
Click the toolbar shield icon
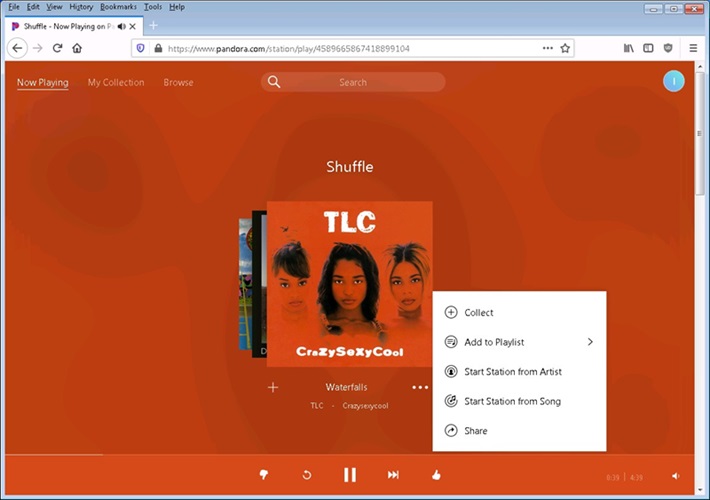[668, 48]
